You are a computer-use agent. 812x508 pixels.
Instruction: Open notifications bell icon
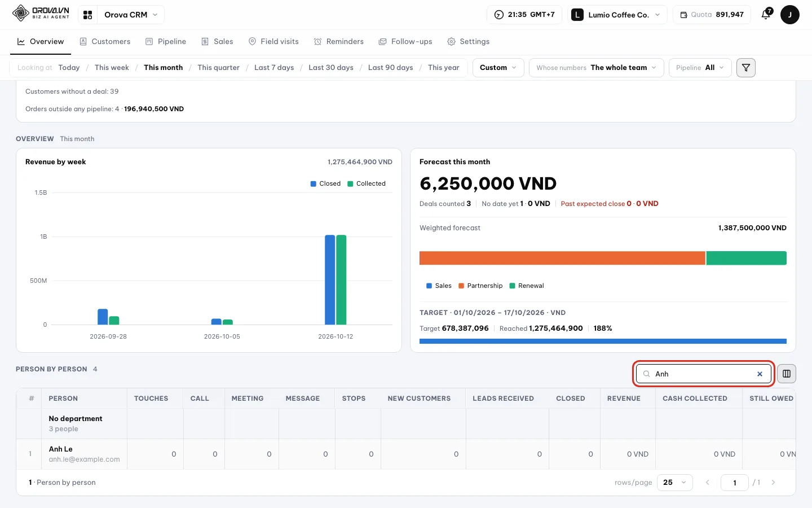pyautogui.click(x=766, y=15)
